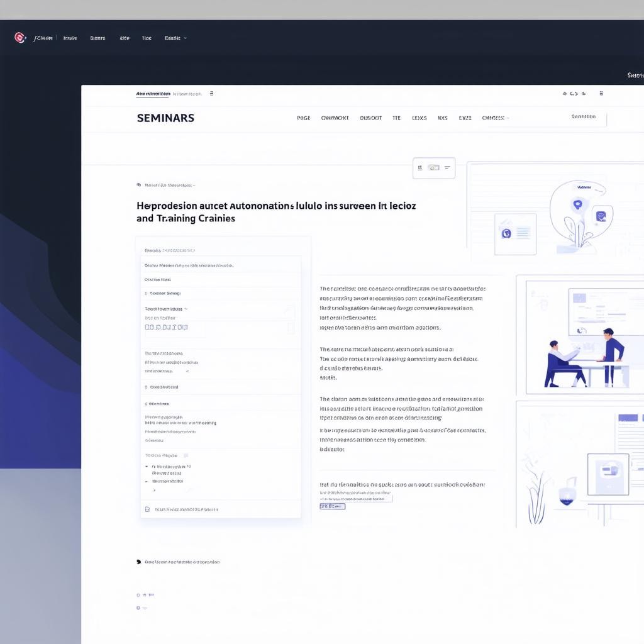Open the PAGE item in the navigation menu
The image size is (644, 644).
pos(303,118)
